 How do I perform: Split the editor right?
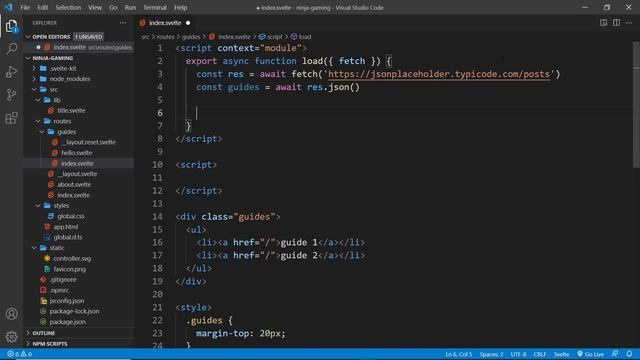point(616,23)
